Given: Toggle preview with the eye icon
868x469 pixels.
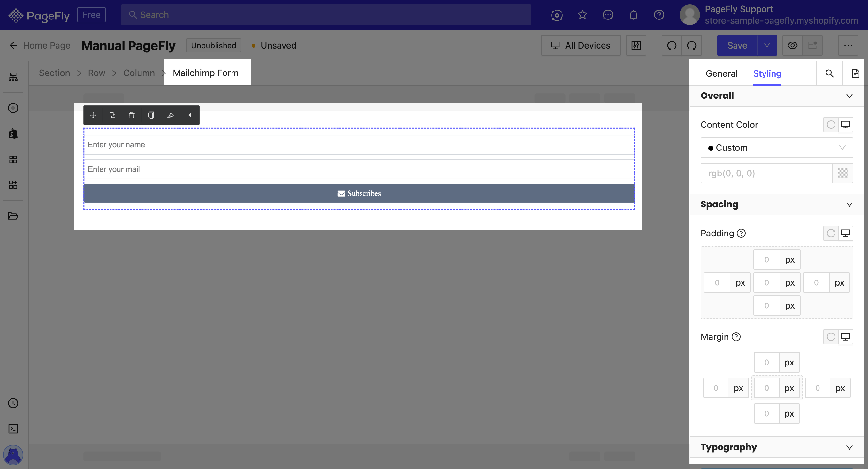Looking at the screenshot, I should tap(793, 45).
